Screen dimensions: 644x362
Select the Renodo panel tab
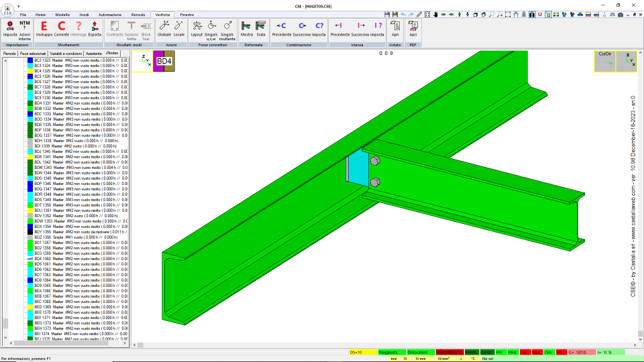point(9,54)
